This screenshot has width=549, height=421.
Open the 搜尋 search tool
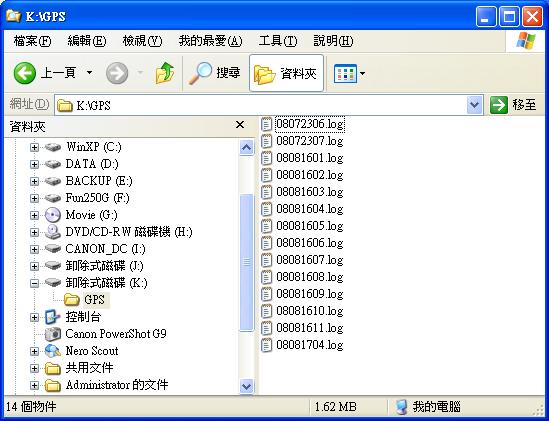pyautogui.click(x=214, y=73)
